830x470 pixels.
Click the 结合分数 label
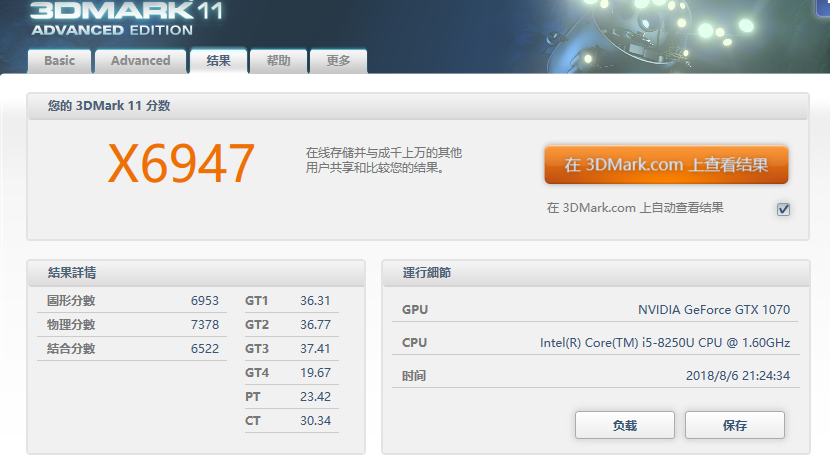71,349
